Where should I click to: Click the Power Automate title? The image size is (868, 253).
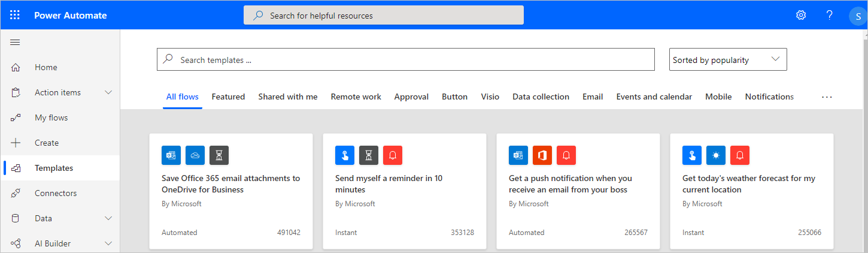click(x=71, y=16)
